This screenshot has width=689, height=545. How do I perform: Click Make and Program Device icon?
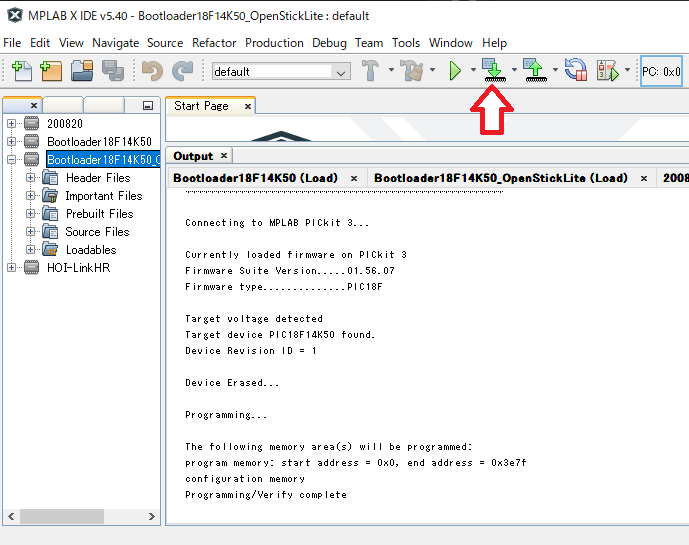pos(494,70)
